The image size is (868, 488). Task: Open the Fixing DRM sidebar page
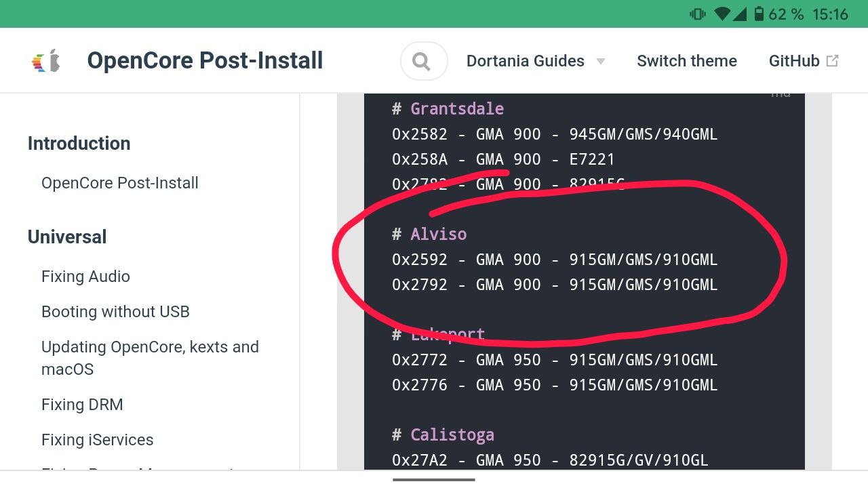tap(82, 405)
